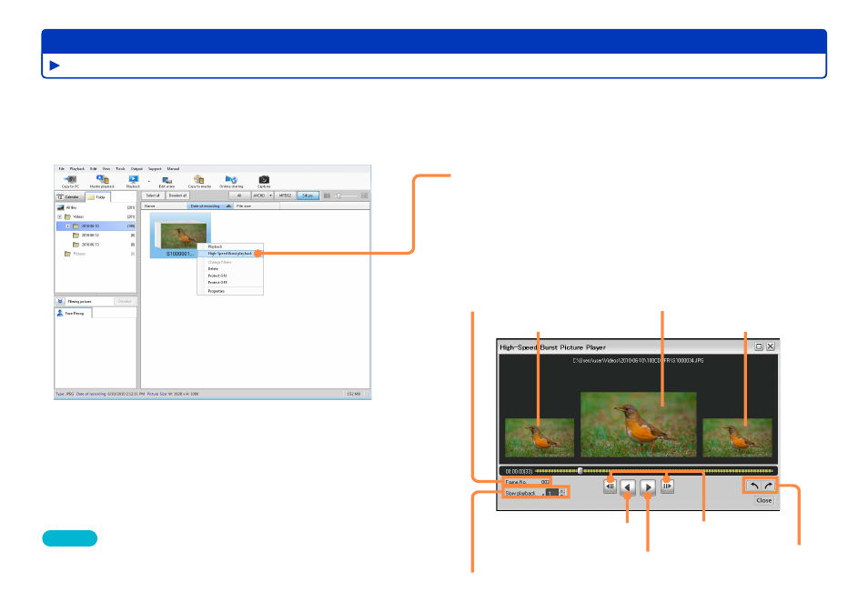Screen dimensions: 868x612
Task: Step one frame backward in Burst Player
Action: [x=610, y=487]
